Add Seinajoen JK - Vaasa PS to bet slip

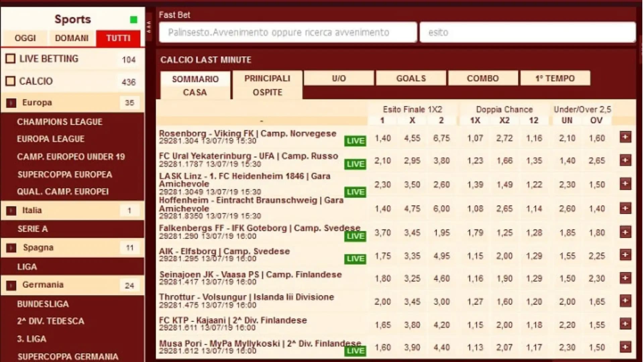(626, 278)
